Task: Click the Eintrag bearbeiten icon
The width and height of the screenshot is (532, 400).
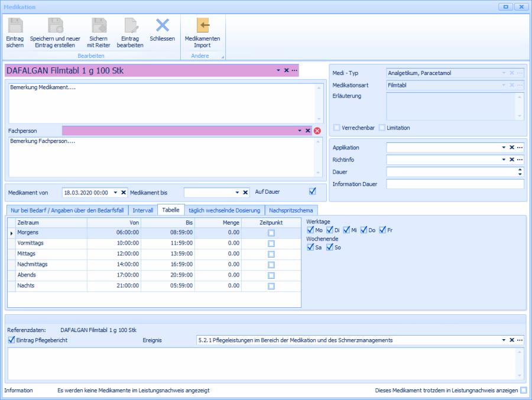Action: (x=130, y=26)
